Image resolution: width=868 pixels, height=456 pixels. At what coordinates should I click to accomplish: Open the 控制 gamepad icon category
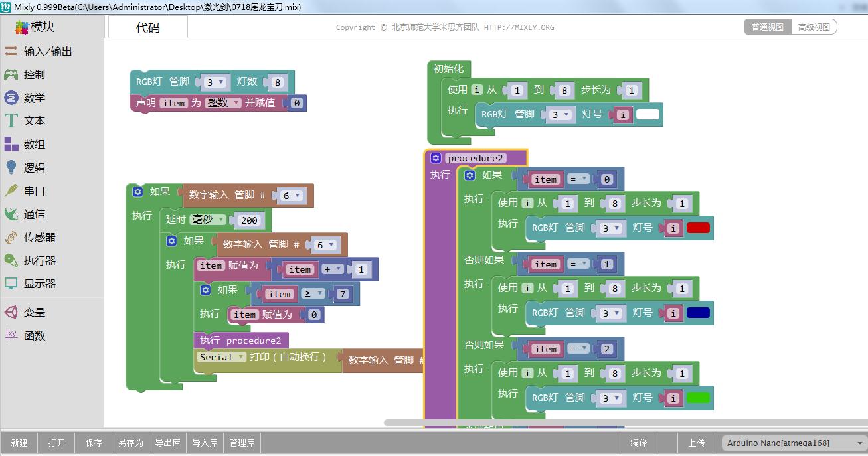[x=11, y=74]
